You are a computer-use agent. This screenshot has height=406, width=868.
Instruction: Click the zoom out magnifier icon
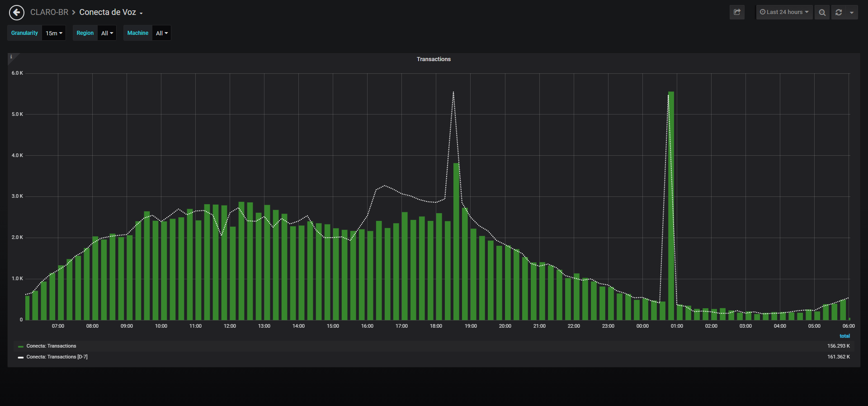click(822, 12)
